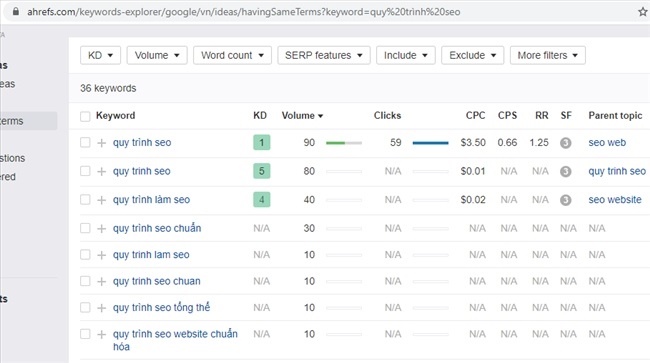This screenshot has height=363, width=650.
Task: Check 'quy trình seo website chuẩn hóa' row checkbox
Action: (85, 334)
